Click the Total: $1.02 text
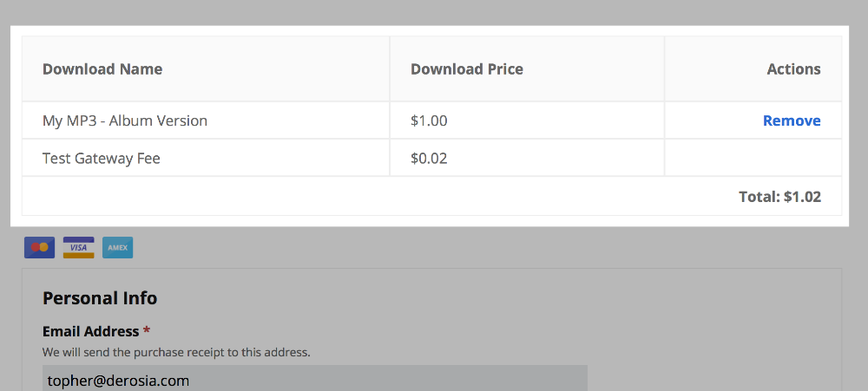The height and width of the screenshot is (391, 868). click(x=779, y=197)
